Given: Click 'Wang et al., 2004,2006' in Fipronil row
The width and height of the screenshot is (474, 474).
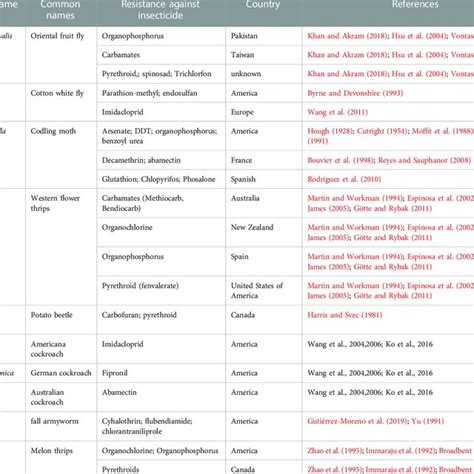Looking at the screenshot, I should coord(345,373).
